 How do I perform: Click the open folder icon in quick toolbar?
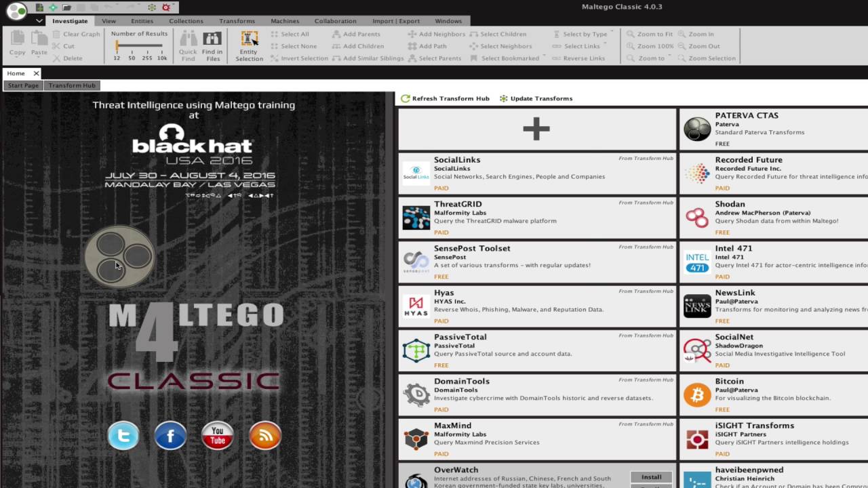[66, 7]
